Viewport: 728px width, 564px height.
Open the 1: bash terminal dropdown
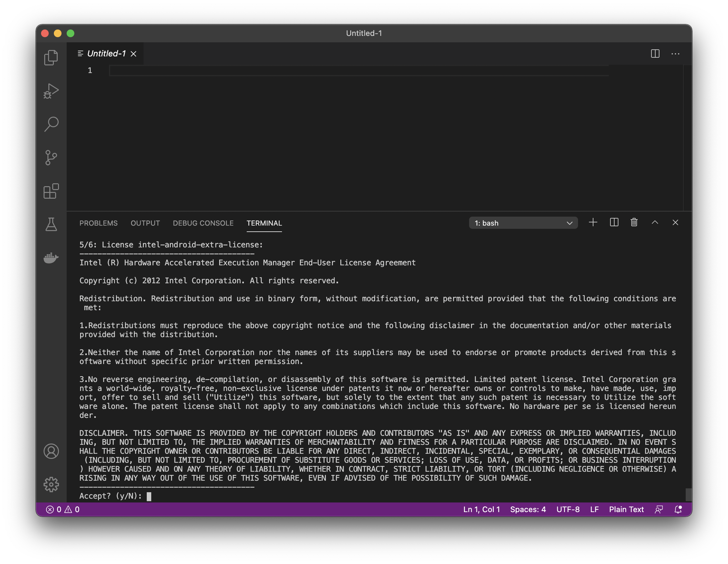point(523,223)
